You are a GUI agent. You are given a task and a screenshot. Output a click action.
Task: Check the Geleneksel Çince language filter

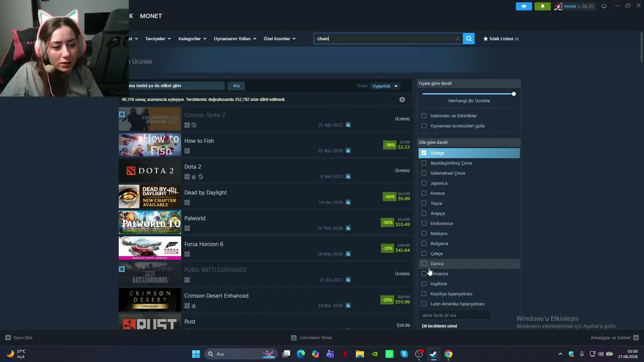pos(424,173)
